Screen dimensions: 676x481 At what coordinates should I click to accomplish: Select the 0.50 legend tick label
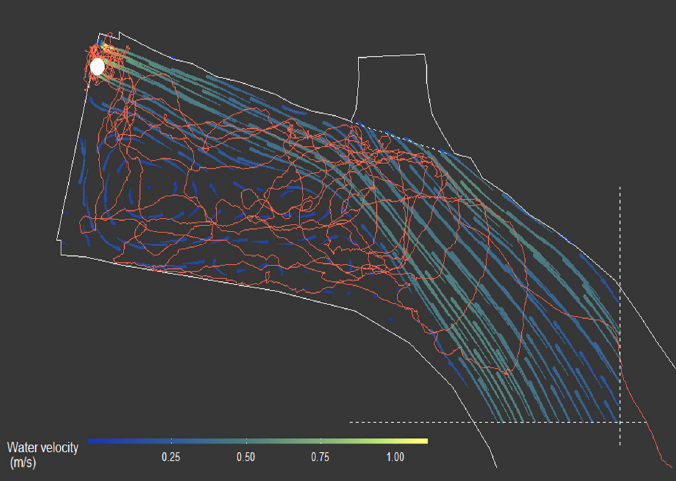point(246,457)
